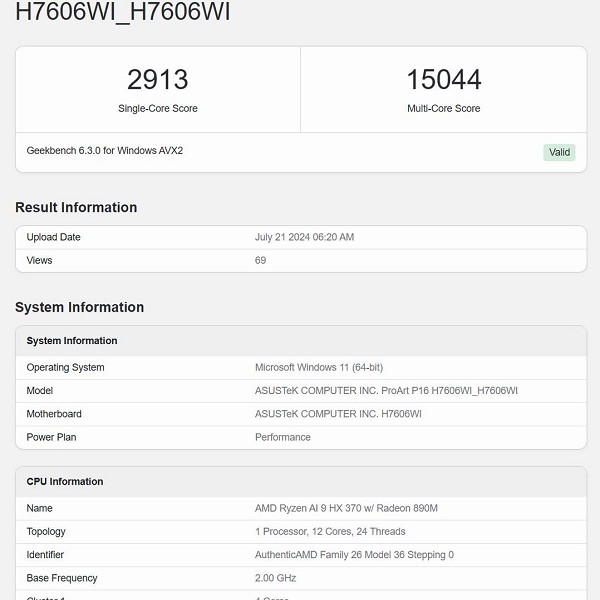Click the date 'July 21 2024 06:20 AM'
The height and width of the screenshot is (600, 600).
[x=304, y=237]
